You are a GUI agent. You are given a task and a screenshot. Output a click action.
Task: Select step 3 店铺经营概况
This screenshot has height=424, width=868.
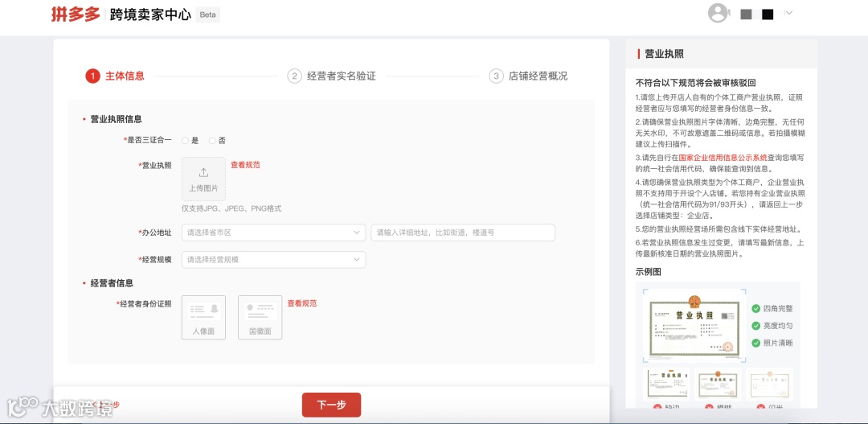(x=528, y=76)
